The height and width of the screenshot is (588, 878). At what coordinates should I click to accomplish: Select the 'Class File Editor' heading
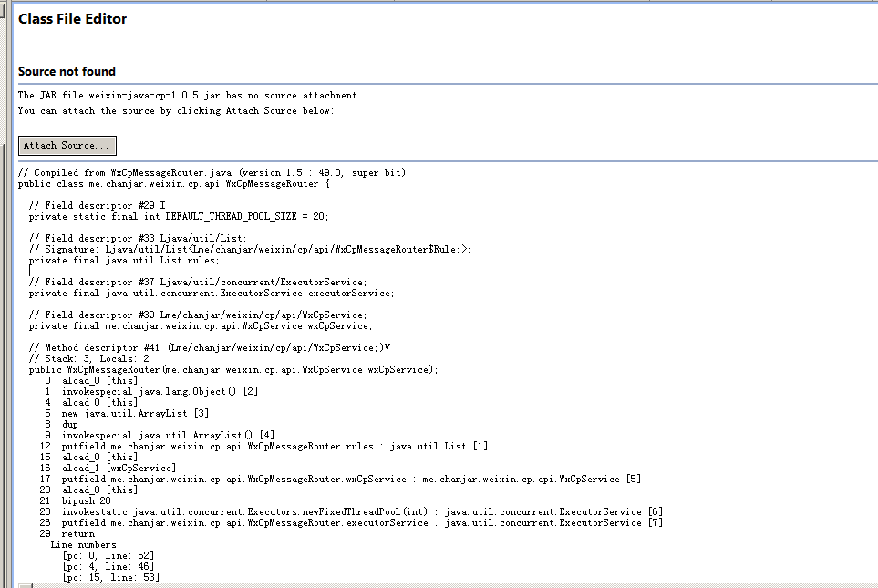point(72,19)
